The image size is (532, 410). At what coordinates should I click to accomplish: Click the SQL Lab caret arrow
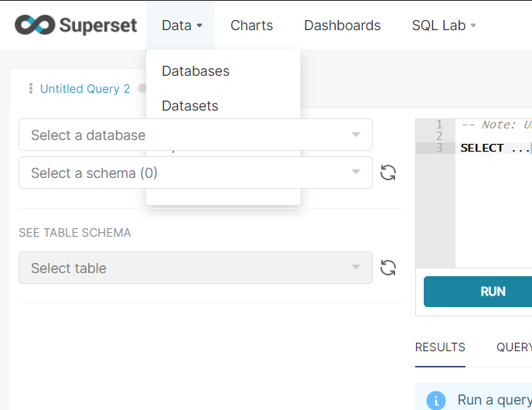pyautogui.click(x=473, y=26)
